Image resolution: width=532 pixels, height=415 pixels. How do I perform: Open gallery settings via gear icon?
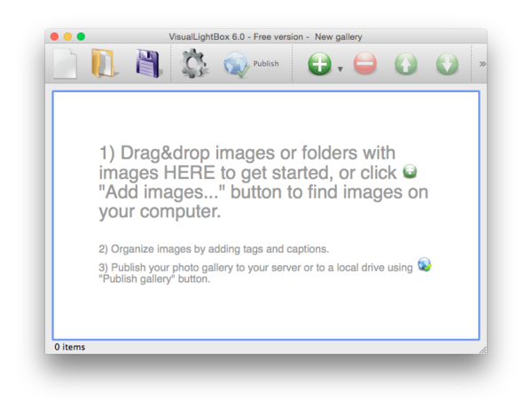193,64
